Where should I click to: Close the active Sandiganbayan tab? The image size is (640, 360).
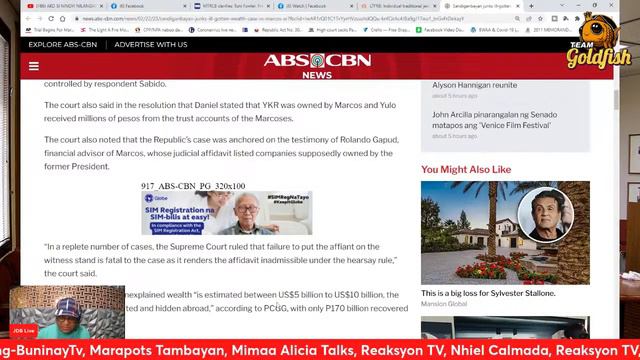pos(518,6)
